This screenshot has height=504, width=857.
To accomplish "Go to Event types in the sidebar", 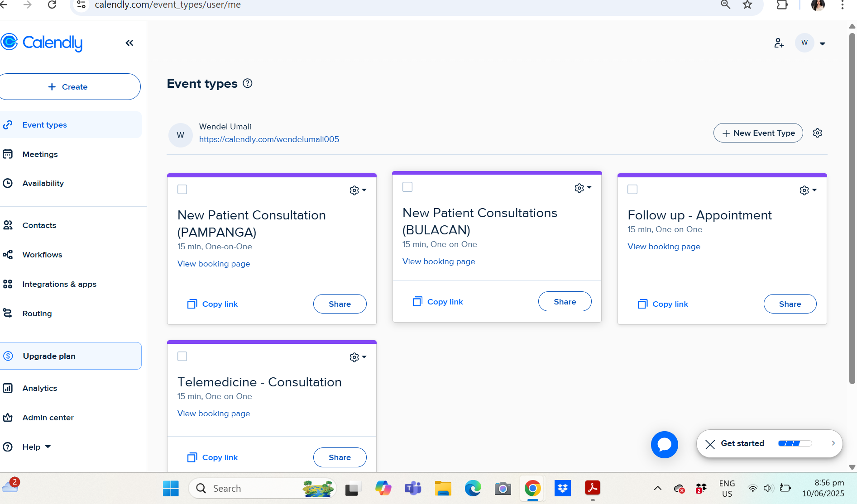I will click(x=71, y=125).
